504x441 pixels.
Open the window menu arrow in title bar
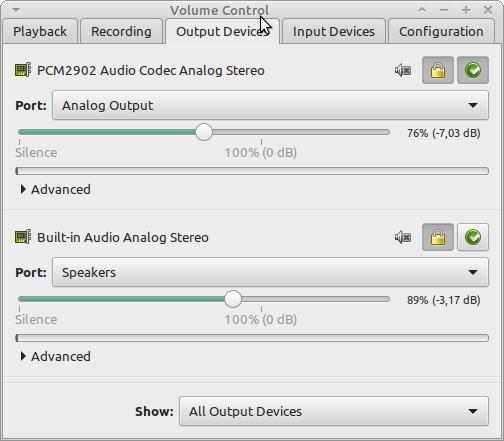[16, 10]
